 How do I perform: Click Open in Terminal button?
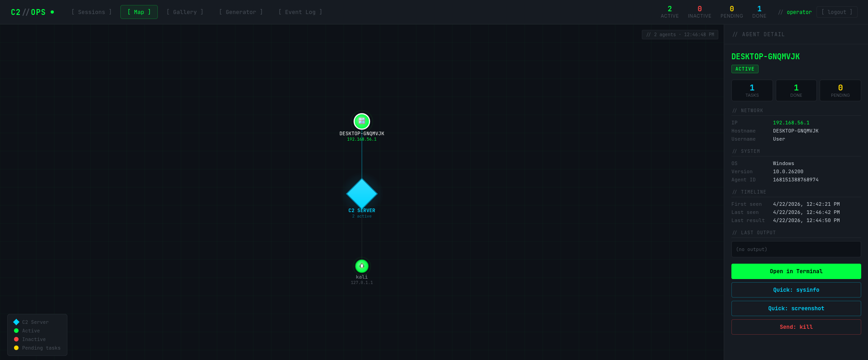[796, 271]
